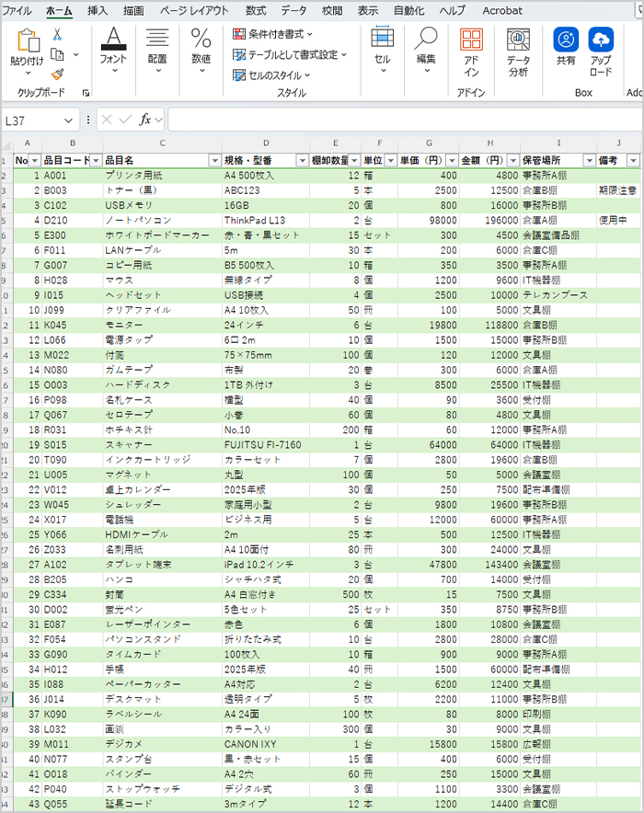
Task: Open the 品目名 column filter dropdown
Action: click(x=214, y=161)
